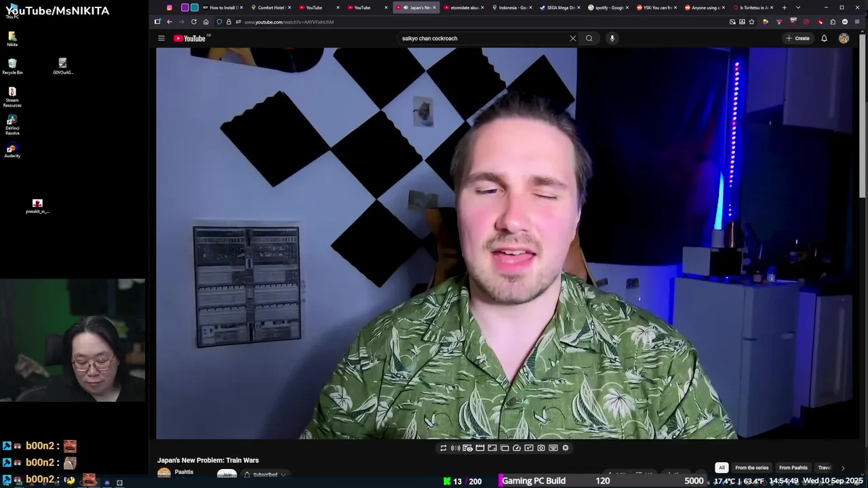Open the browser home button

(206, 22)
